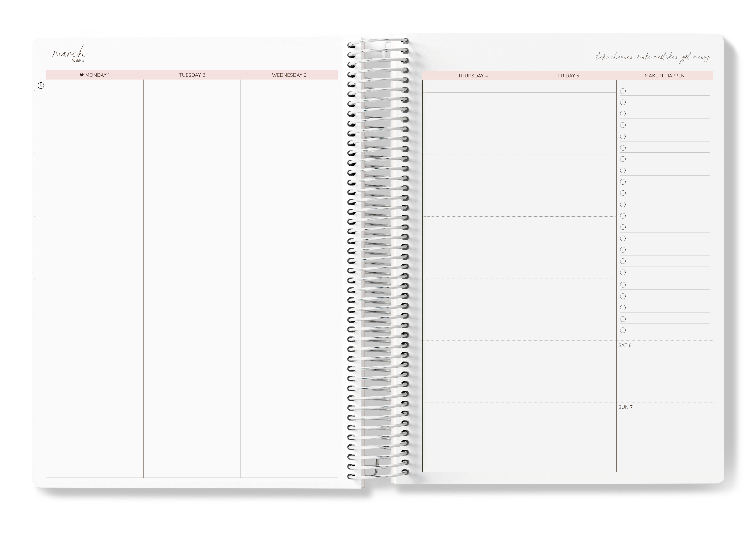Select the WEDNESDAY 3 header

pos(289,75)
